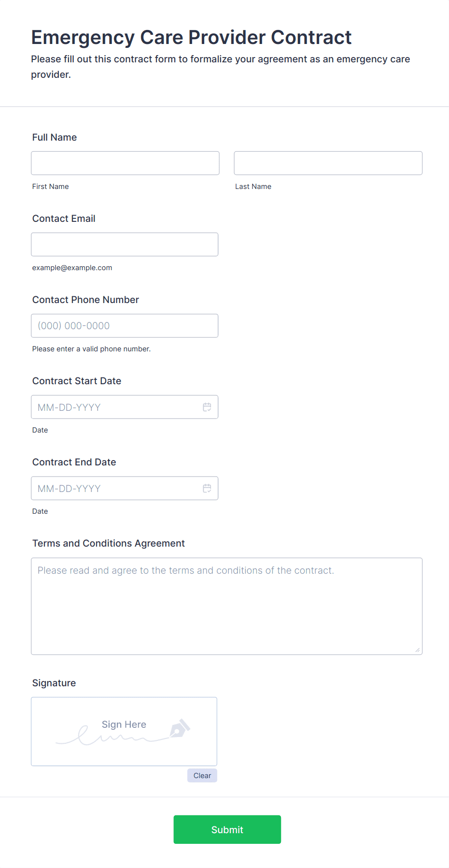Open the Contract Start Date calendar picker icon

pos(207,407)
